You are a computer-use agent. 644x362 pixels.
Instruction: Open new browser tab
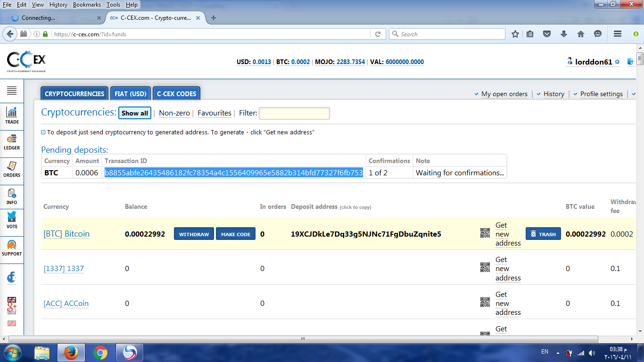(x=214, y=18)
